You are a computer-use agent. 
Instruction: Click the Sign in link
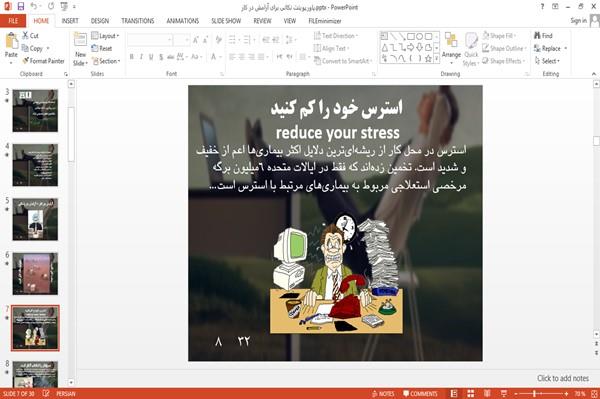[578, 21]
